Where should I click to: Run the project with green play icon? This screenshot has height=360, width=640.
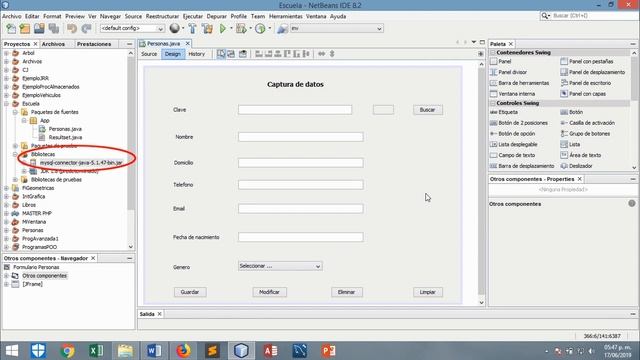(x=223, y=29)
